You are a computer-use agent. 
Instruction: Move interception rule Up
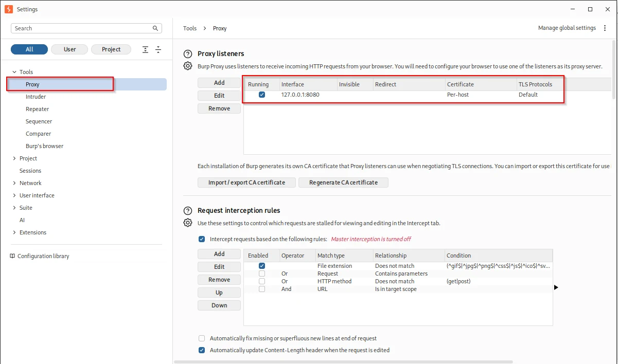pyautogui.click(x=219, y=293)
